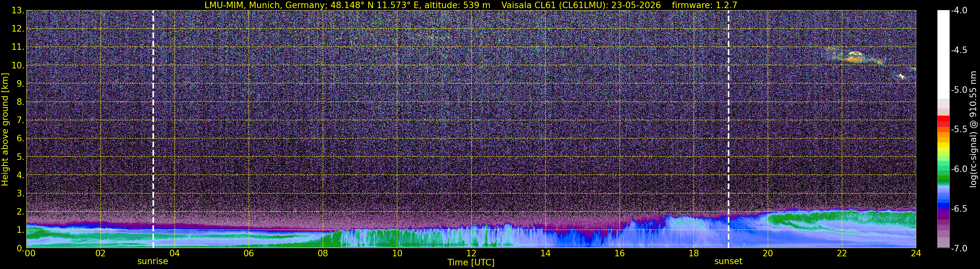Click the sunrise label below the time axis
980x269 pixels.
tap(152, 262)
